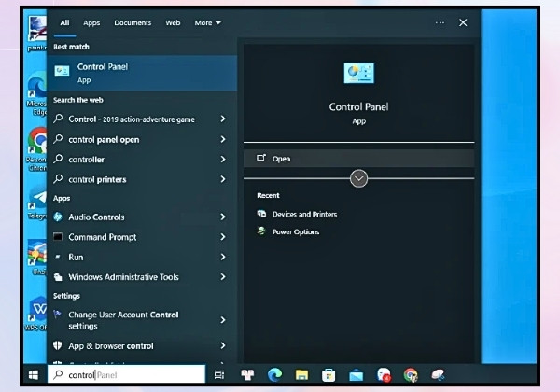560x392 pixels.
Task: Expand arrow next to controller suggestion
Action: [x=223, y=160]
